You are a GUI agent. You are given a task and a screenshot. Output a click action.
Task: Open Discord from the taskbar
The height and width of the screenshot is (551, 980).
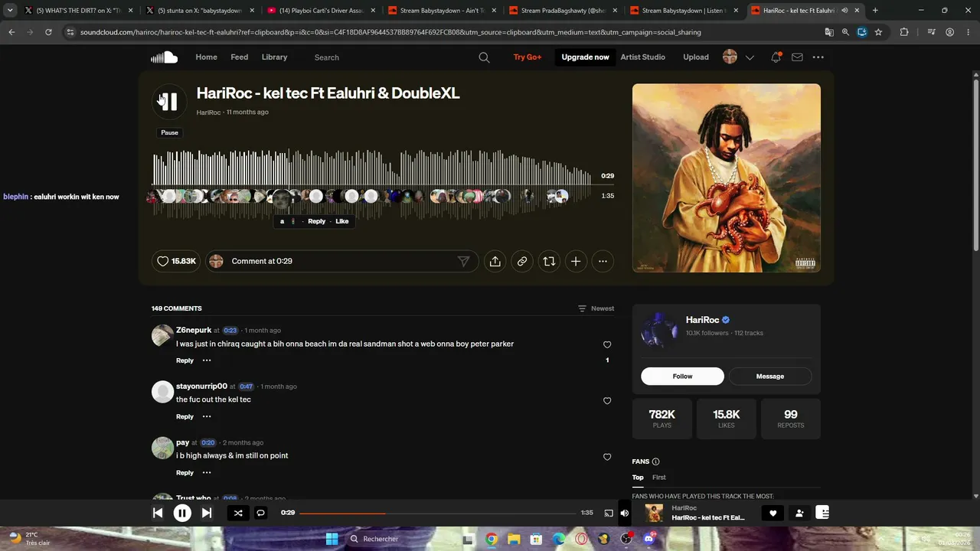[x=649, y=539]
